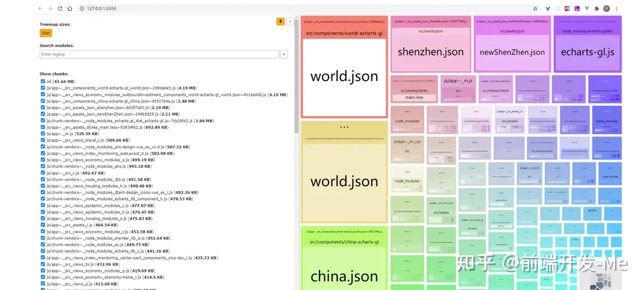Select the red world.json treemap block
The image size is (644, 290).
pos(344,77)
